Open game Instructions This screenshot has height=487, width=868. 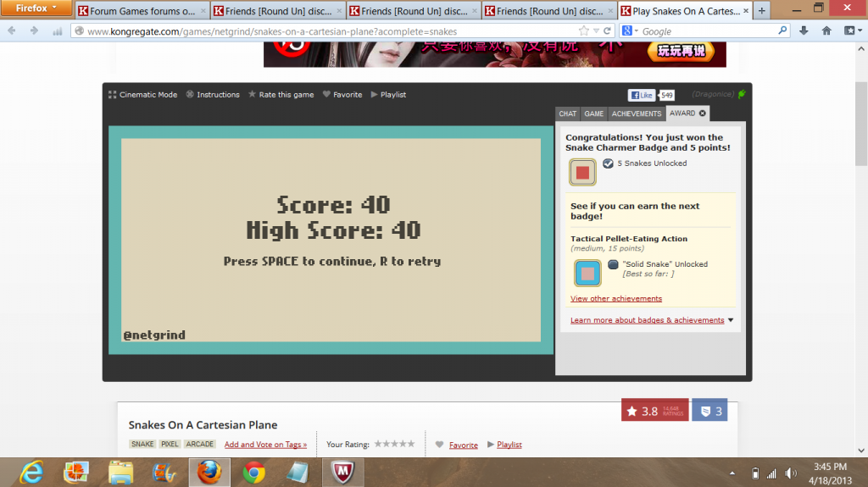[x=213, y=95]
